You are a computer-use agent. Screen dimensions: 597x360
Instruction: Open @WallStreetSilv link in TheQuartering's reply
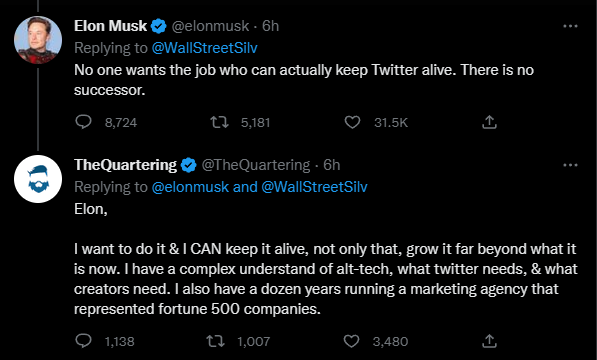click(314, 187)
